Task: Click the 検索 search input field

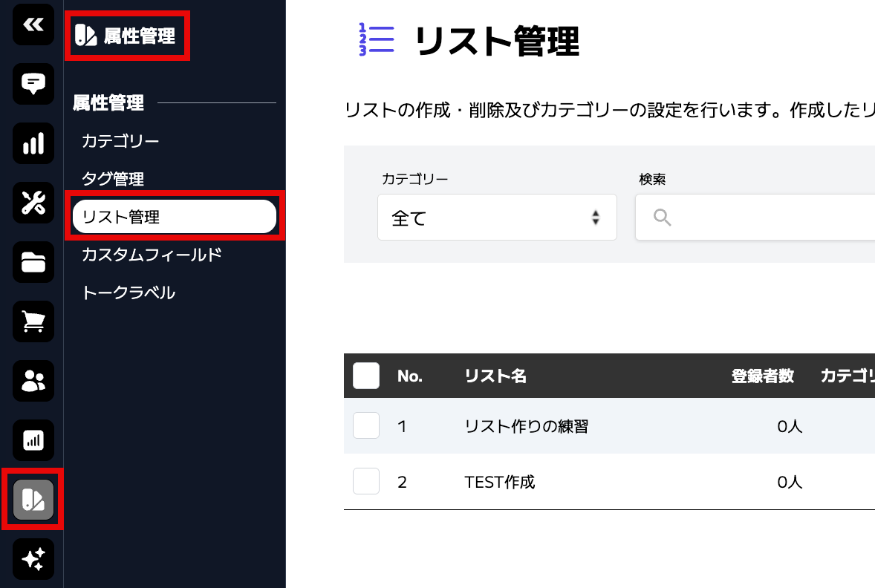Action: tap(755, 218)
